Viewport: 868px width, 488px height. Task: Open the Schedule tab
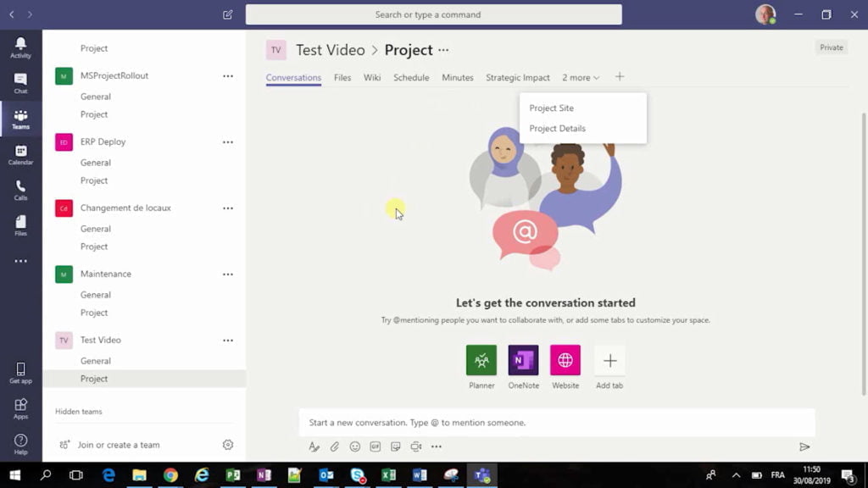pyautogui.click(x=411, y=77)
